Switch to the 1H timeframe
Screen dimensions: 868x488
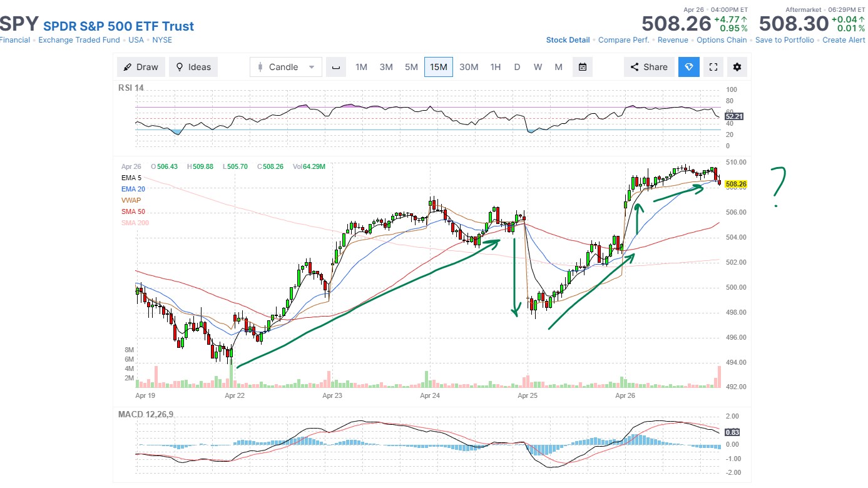pos(495,67)
